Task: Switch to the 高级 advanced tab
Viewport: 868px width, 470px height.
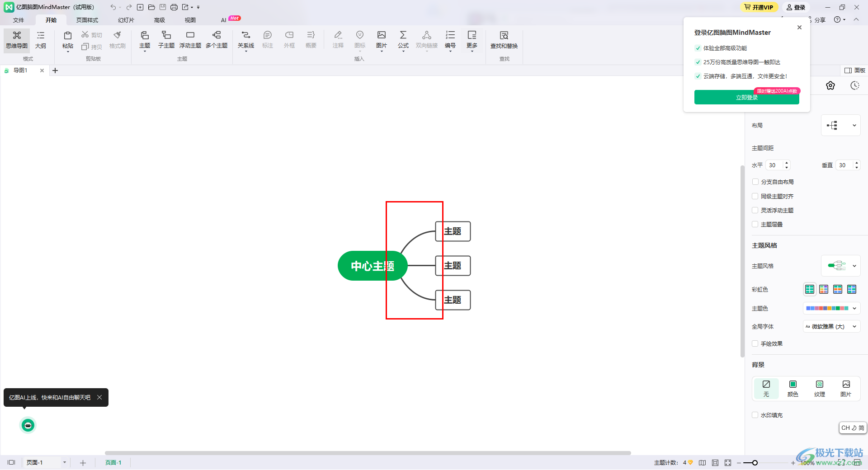Action: (x=160, y=20)
